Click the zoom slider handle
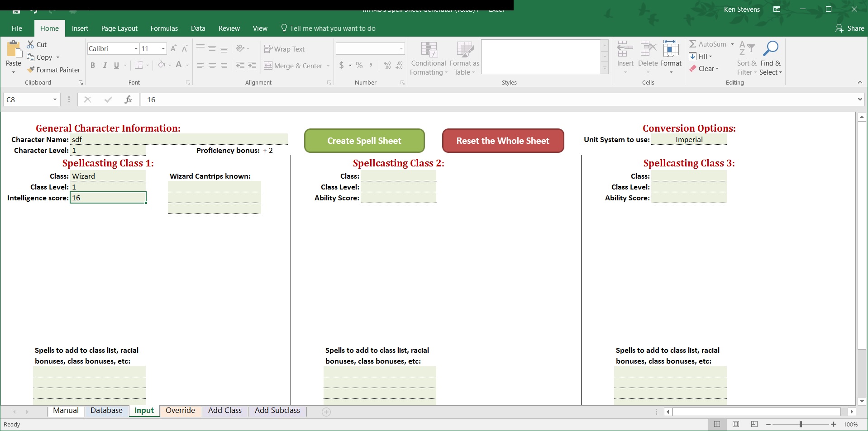 pyautogui.click(x=801, y=425)
